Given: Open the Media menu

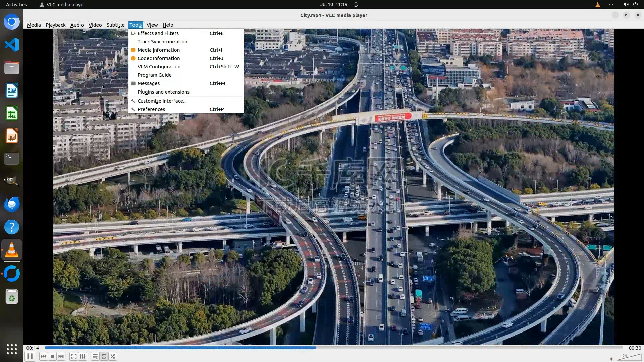Looking at the screenshot, I should [34, 25].
